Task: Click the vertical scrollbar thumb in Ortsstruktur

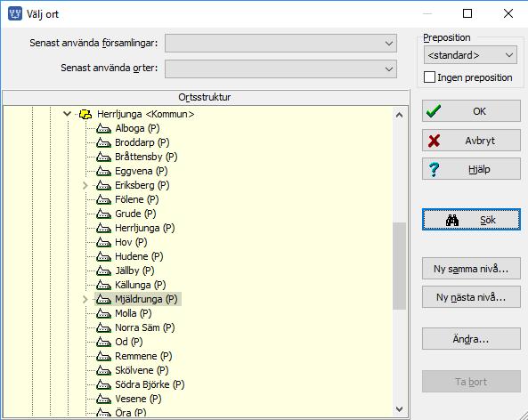Action: pyautogui.click(x=400, y=266)
